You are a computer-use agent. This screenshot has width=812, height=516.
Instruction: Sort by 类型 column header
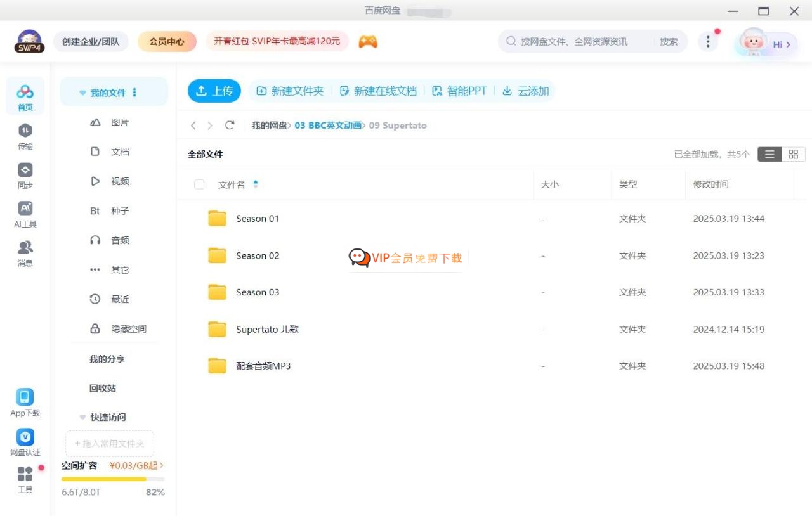pos(628,184)
